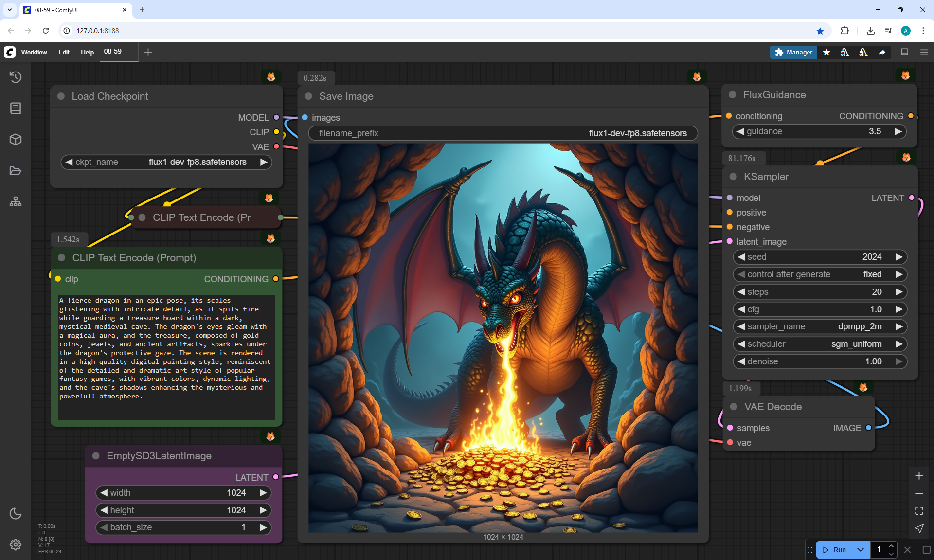Toggle dark theme moon icon
The height and width of the screenshot is (560, 934).
pos(16,513)
